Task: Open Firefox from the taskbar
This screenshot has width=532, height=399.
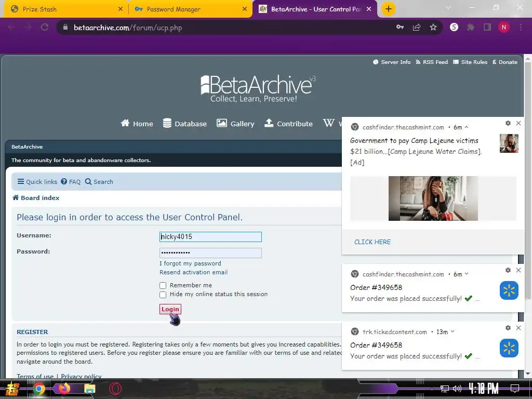Action: (x=64, y=389)
